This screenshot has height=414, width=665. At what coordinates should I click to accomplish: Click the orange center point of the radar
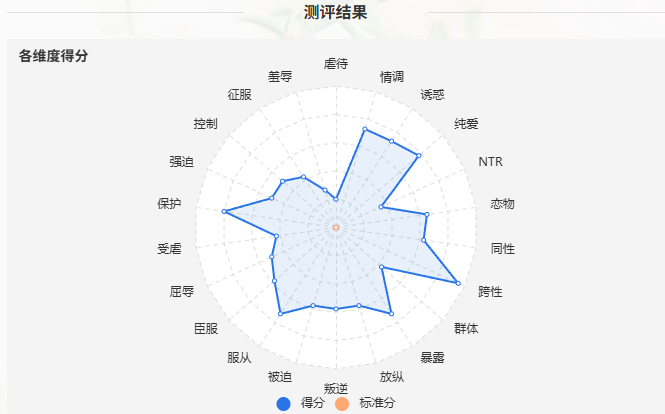click(x=336, y=228)
